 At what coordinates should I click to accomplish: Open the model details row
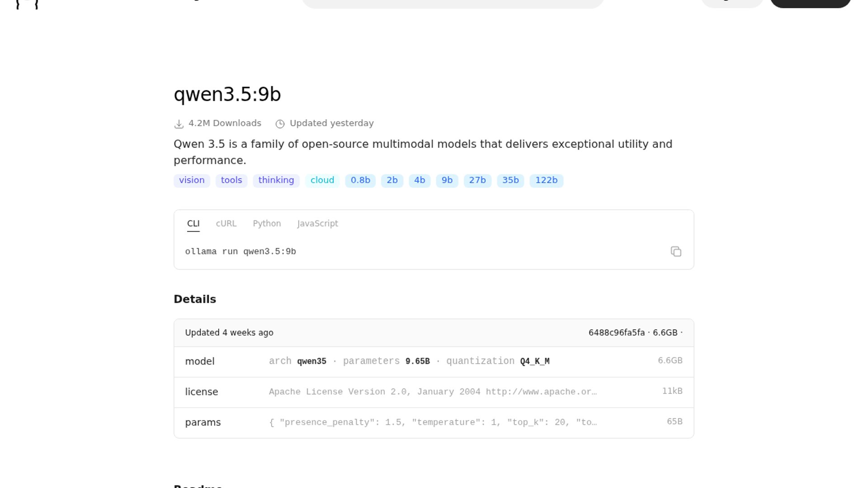434,361
